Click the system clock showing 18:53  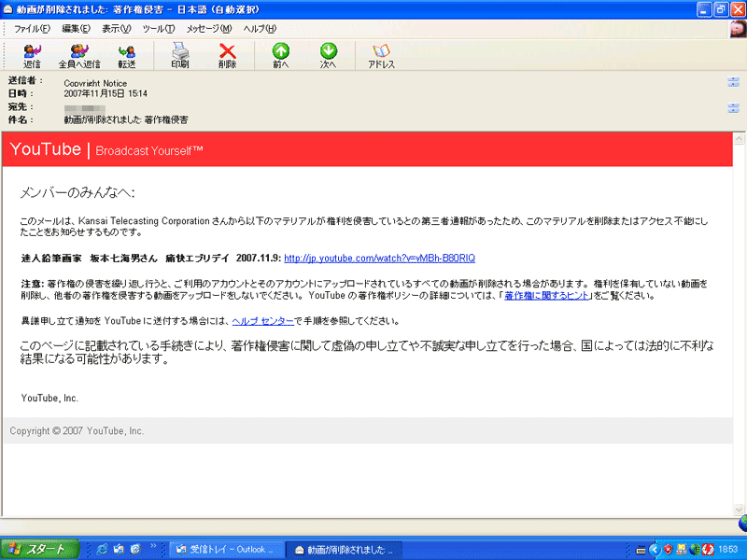coord(728,550)
